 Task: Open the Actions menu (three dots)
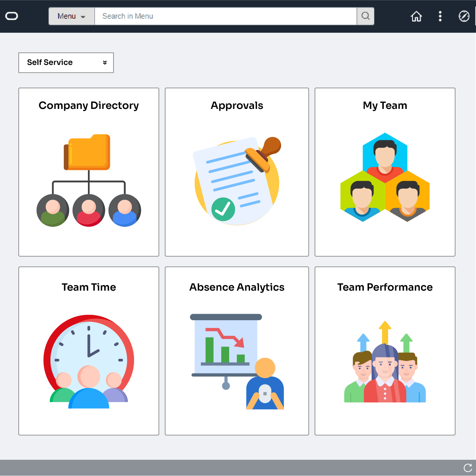(440, 16)
